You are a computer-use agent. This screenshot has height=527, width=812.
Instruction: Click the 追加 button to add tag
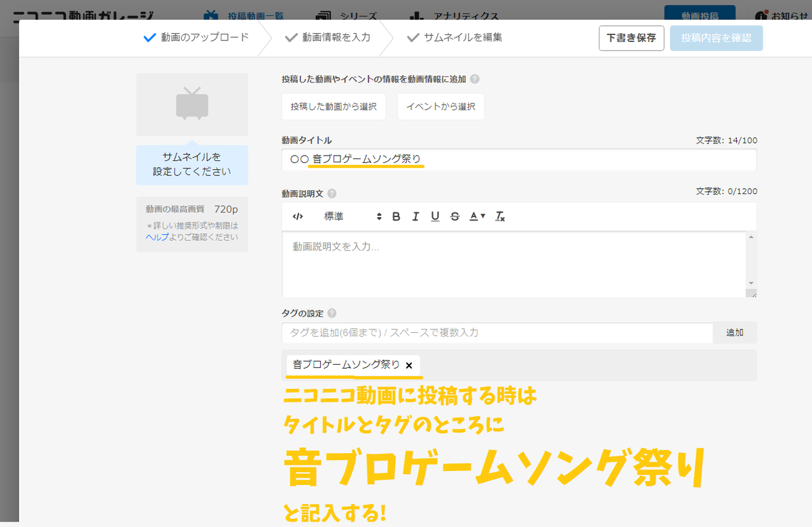click(735, 333)
